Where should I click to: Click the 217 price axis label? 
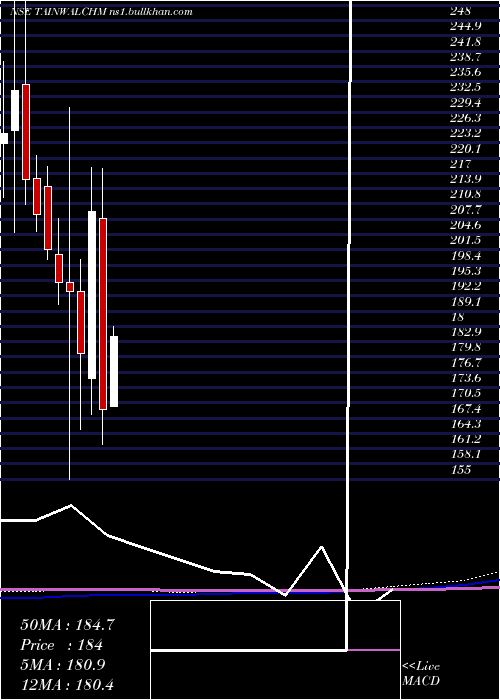tap(460, 164)
